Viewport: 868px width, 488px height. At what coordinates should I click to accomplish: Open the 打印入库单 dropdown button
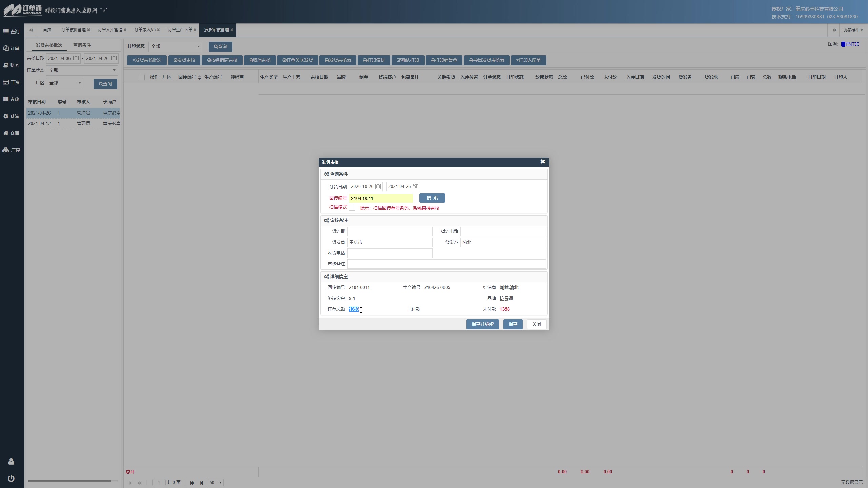[x=528, y=60]
